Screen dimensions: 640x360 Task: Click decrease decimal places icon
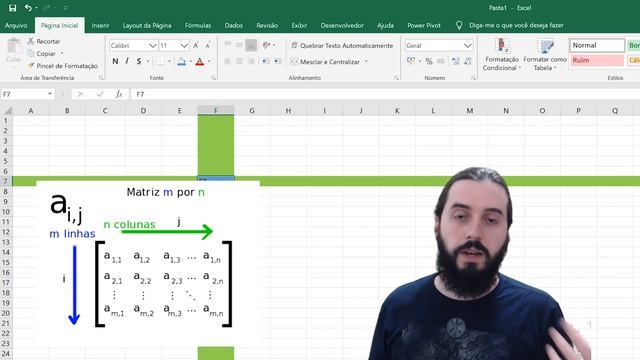(x=468, y=61)
